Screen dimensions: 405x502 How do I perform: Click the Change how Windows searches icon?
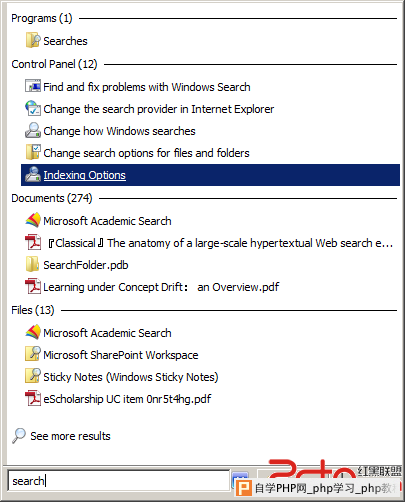tap(33, 130)
